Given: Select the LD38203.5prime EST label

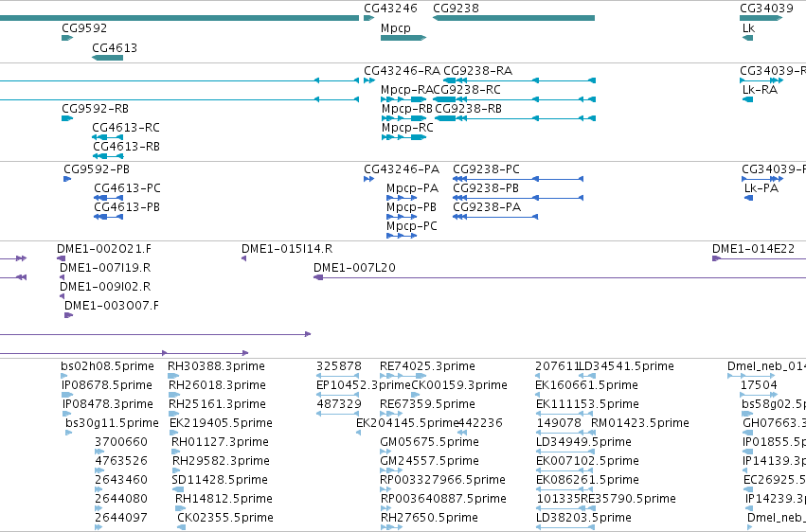Looking at the screenshot, I should coord(584,518).
